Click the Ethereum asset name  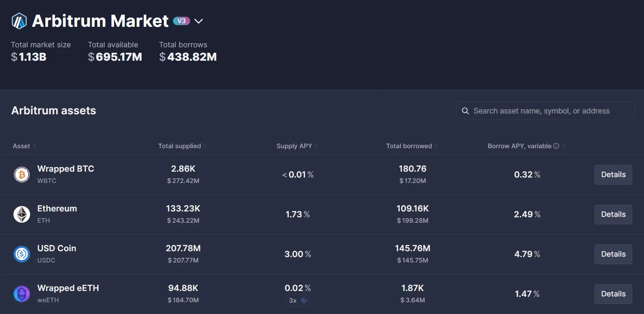click(x=57, y=208)
